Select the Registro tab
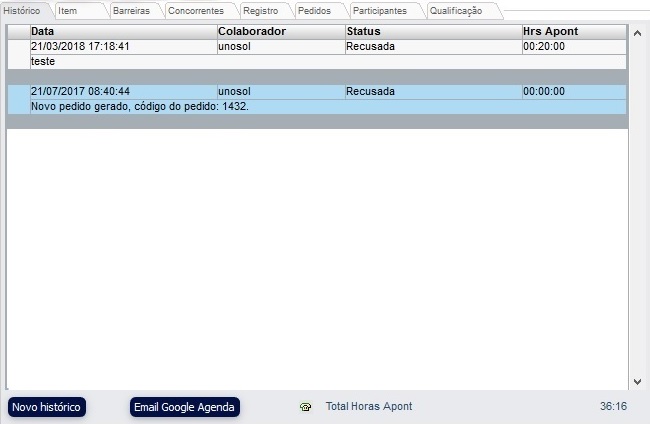The image size is (650, 424). point(260,10)
